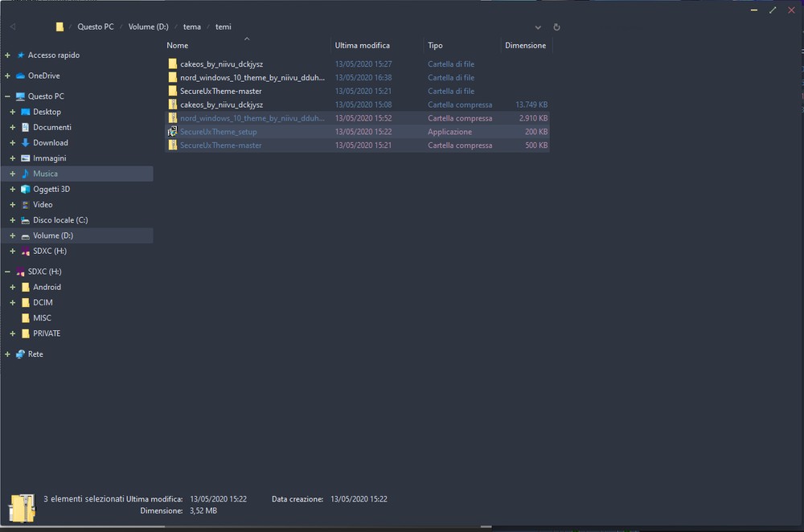
Task: Sort by the Ultima modifica column header
Action: pyautogui.click(x=362, y=46)
